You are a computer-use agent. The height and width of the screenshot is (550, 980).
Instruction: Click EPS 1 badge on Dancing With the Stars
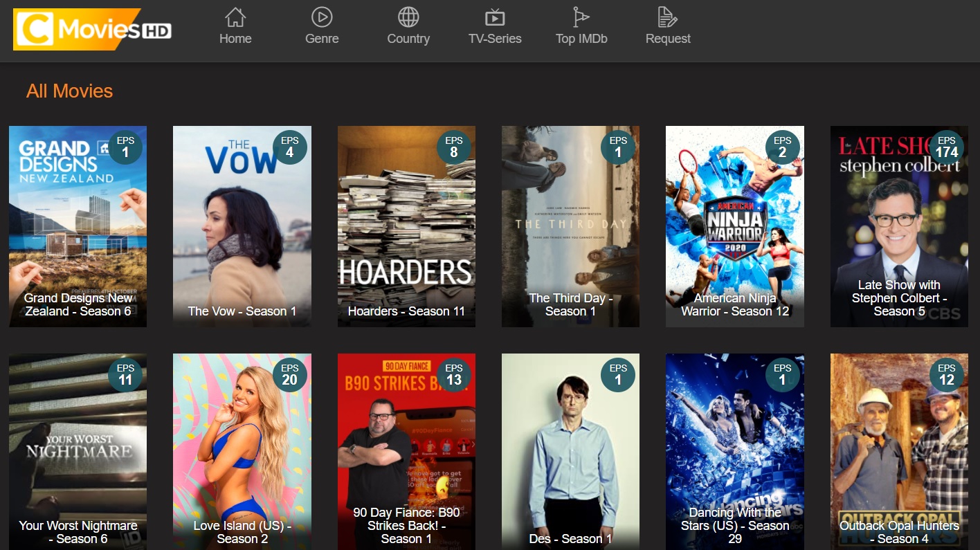783,375
